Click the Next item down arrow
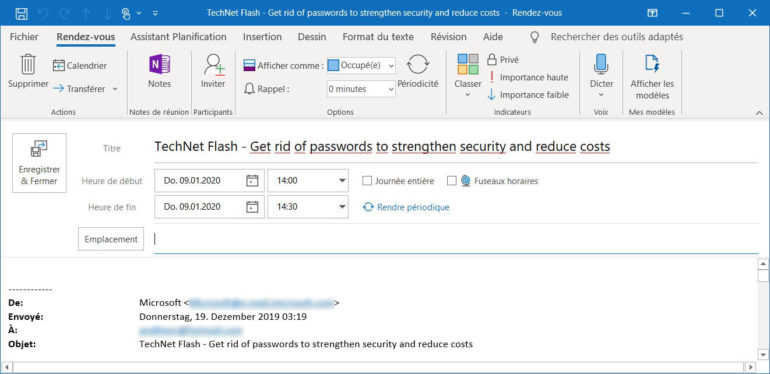The image size is (770, 374). [107, 13]
